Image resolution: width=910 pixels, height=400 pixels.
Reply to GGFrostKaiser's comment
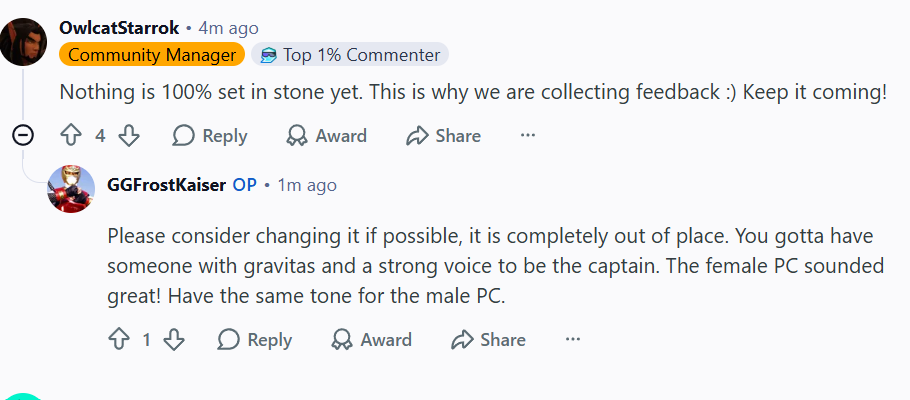[x=255, y=340]
